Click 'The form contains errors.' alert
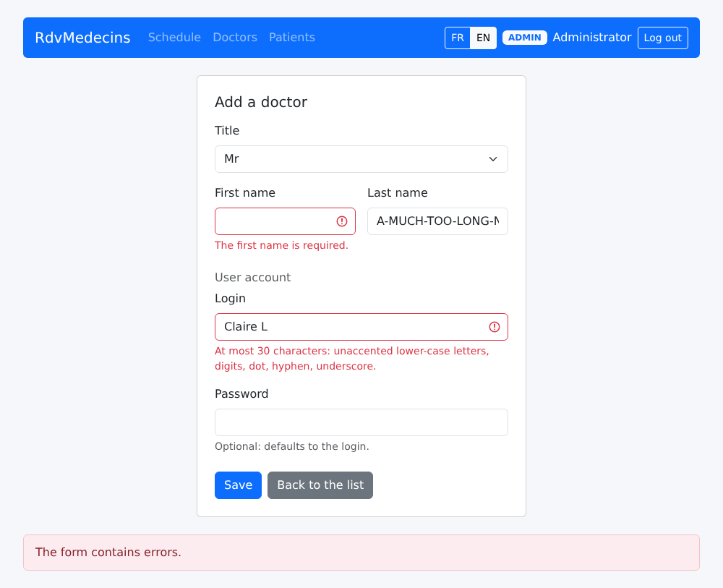This screenshot has width=723, height=588. pyautogui.click(x=361, y=553)
